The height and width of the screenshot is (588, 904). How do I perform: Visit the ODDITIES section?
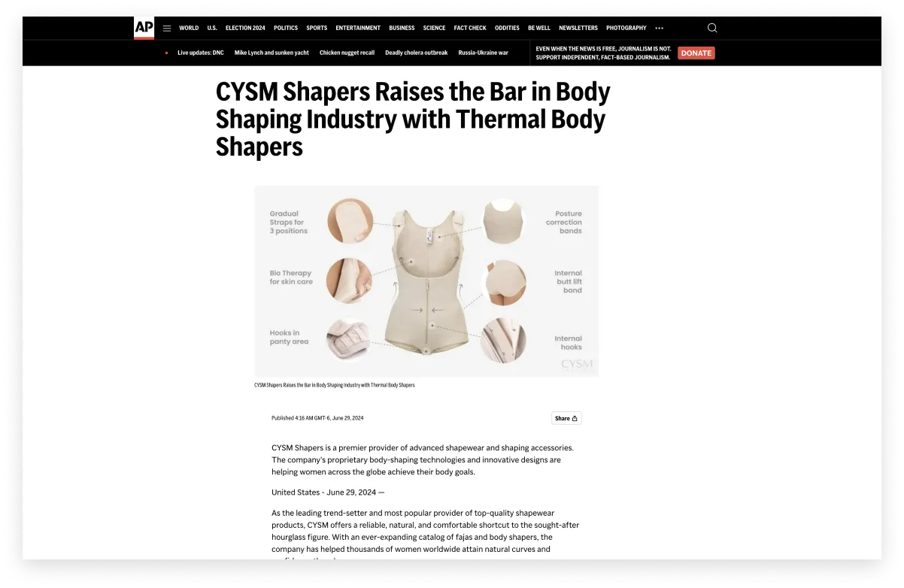pyautogui.click(x=507, y=28)
